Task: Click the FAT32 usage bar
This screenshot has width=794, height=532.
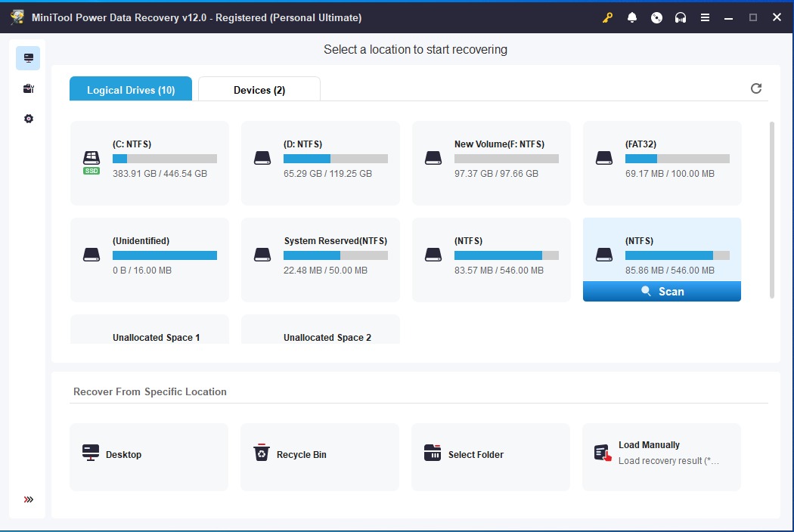Action: (x=678, y=159)
